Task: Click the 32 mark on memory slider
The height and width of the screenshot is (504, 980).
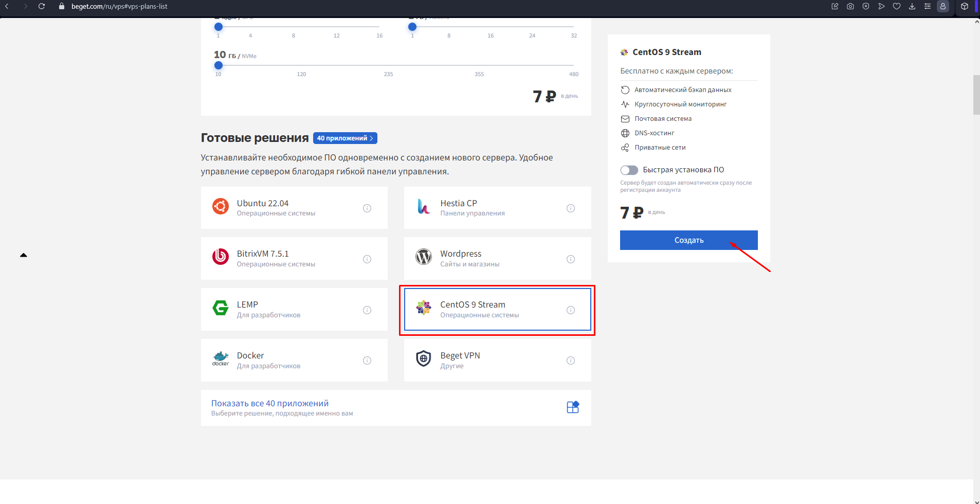Action: [574, 35]
